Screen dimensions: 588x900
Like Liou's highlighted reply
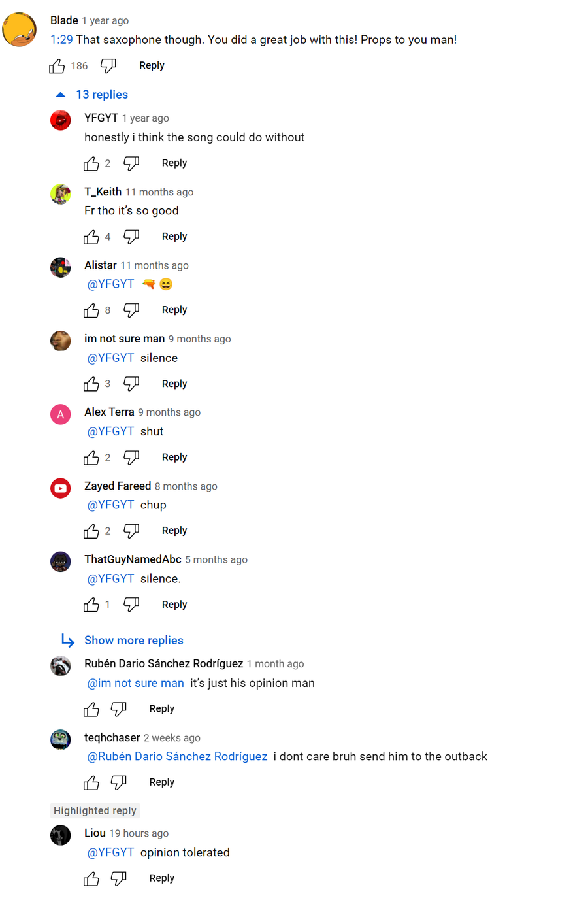(x=91, y=878)
